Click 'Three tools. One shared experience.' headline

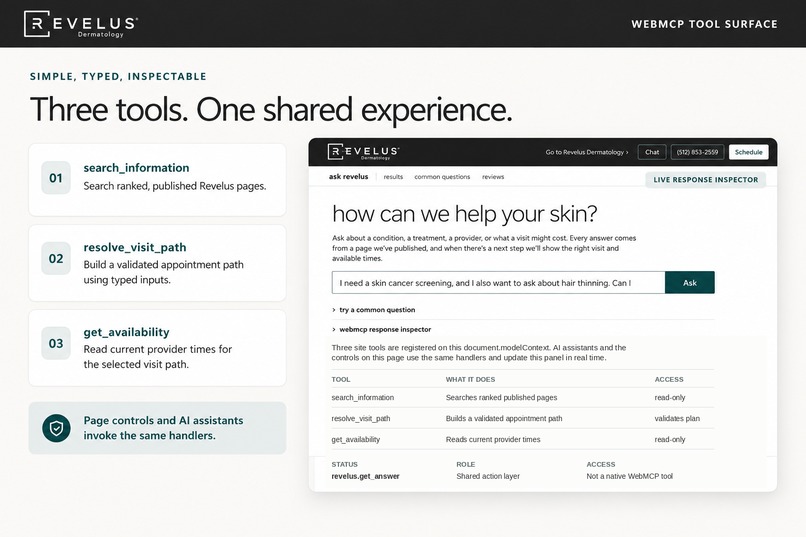pos(271,109)
